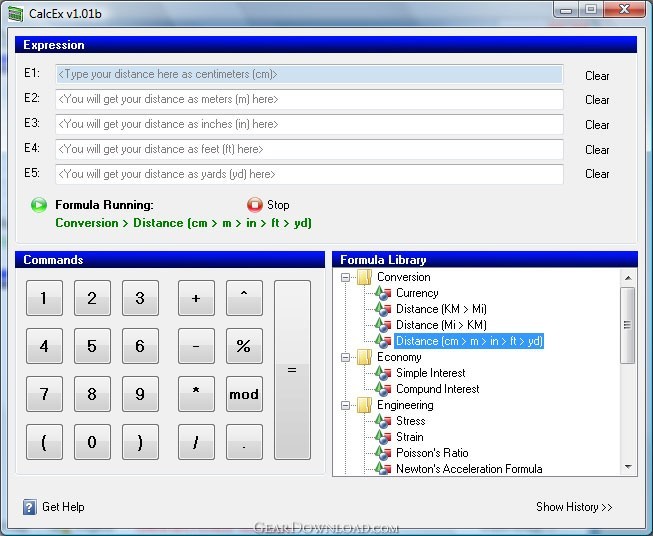Click the Currency formula icon
The width and height of the screenshot is (653, 536).
click(383, 293)
